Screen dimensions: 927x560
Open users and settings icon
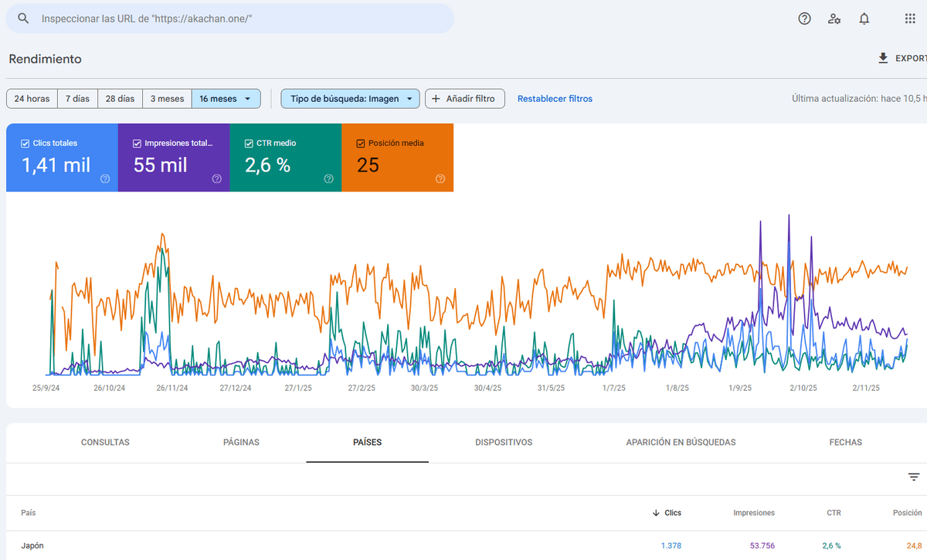[834, 19]
